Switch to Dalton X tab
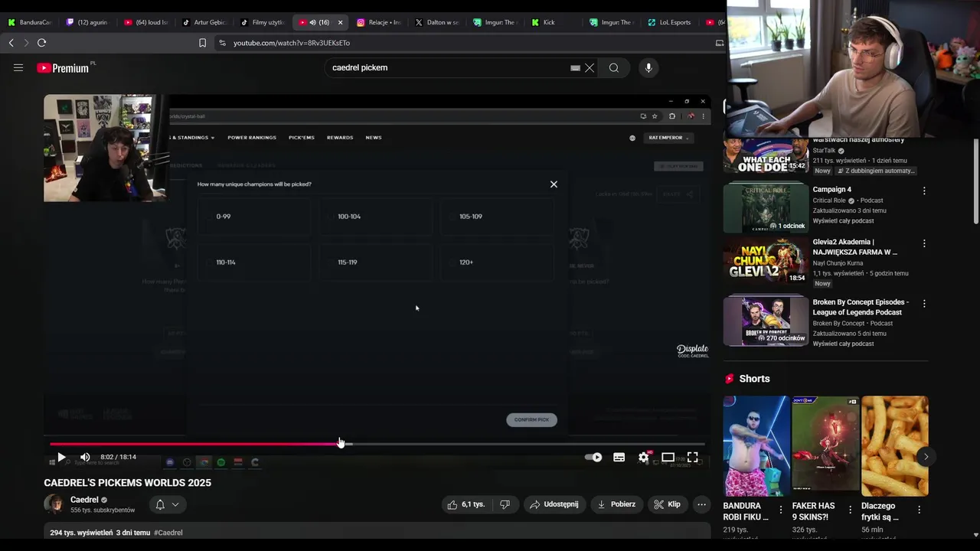 (437, 22)
